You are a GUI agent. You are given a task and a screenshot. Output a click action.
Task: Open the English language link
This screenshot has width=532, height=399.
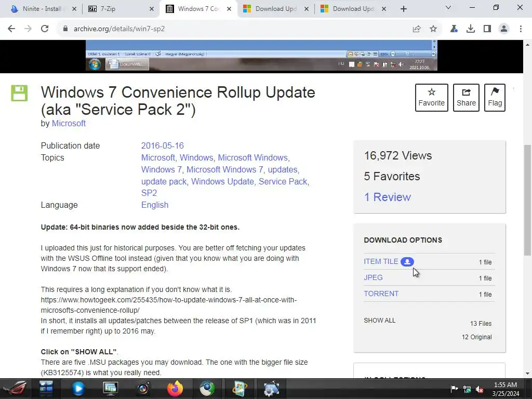[x=155, y=205]
